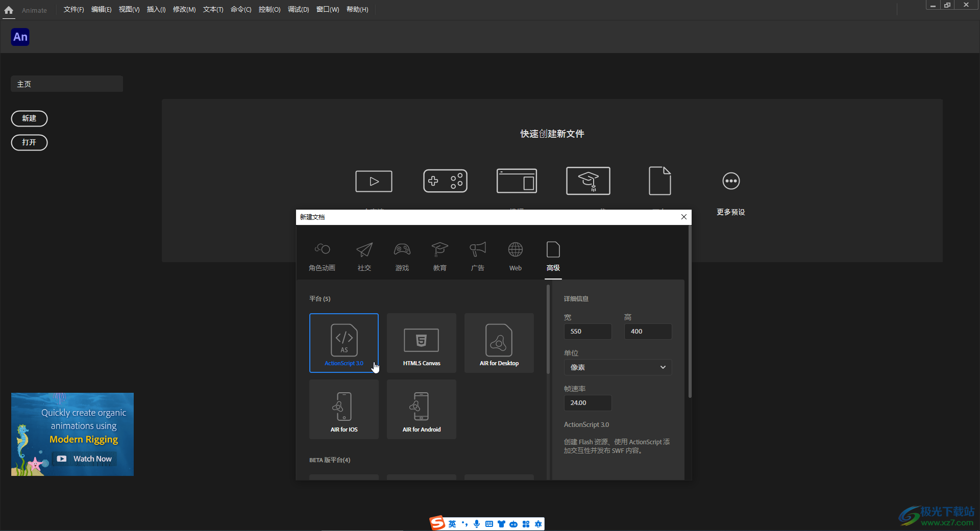Choose ActionScript 3.0 platform
The width and height of the screenshot is (980, 531).
pyautogui.click(x=344, y=343)
